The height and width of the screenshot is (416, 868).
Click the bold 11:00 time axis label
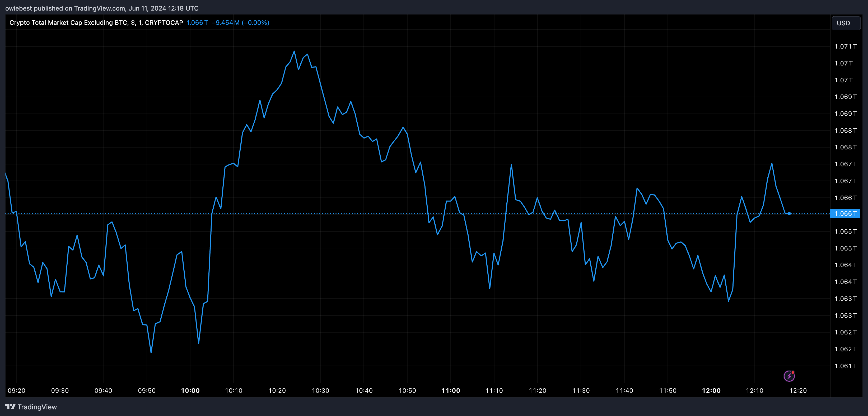(451, 390)
